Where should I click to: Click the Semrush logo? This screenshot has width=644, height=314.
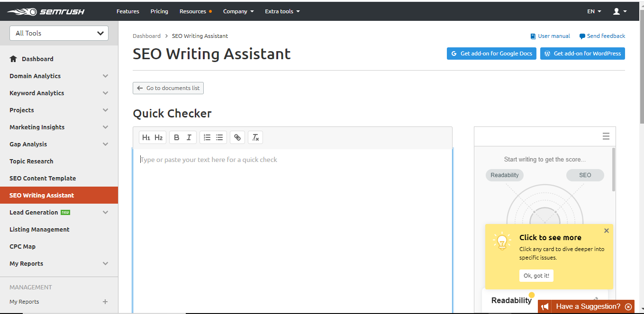click(x=46, y=11)
